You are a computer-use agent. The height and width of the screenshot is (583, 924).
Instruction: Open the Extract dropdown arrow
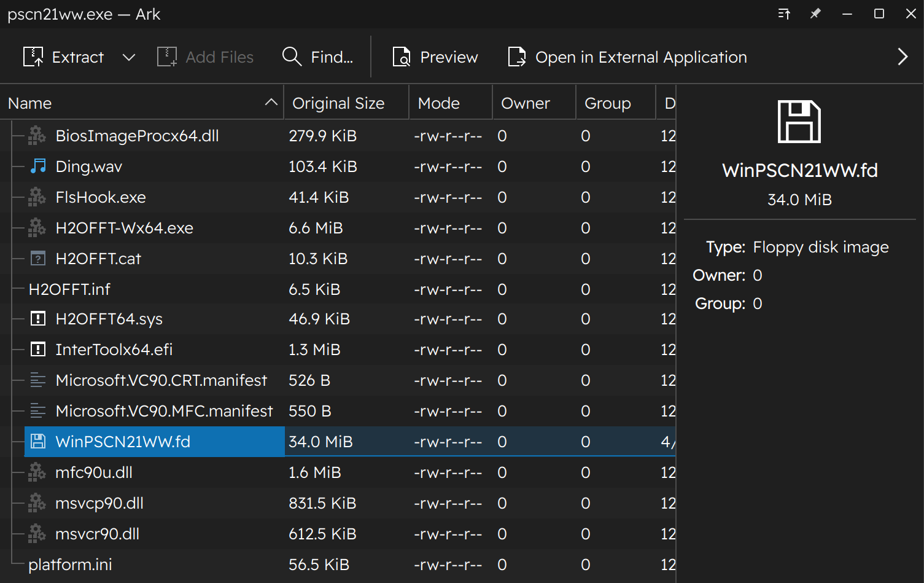129,57
